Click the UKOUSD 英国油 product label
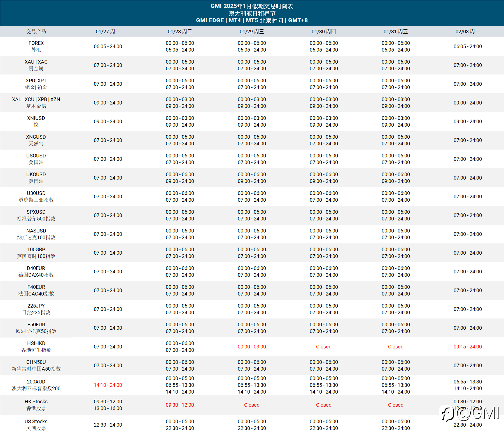Viewport: 504px width, 435px height. pos(36,178)
